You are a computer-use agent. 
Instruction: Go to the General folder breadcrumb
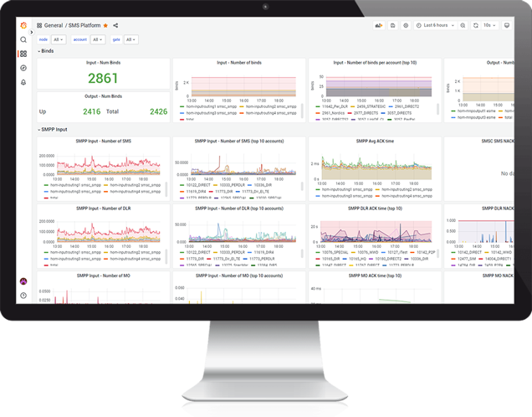(x=54, y=25)
